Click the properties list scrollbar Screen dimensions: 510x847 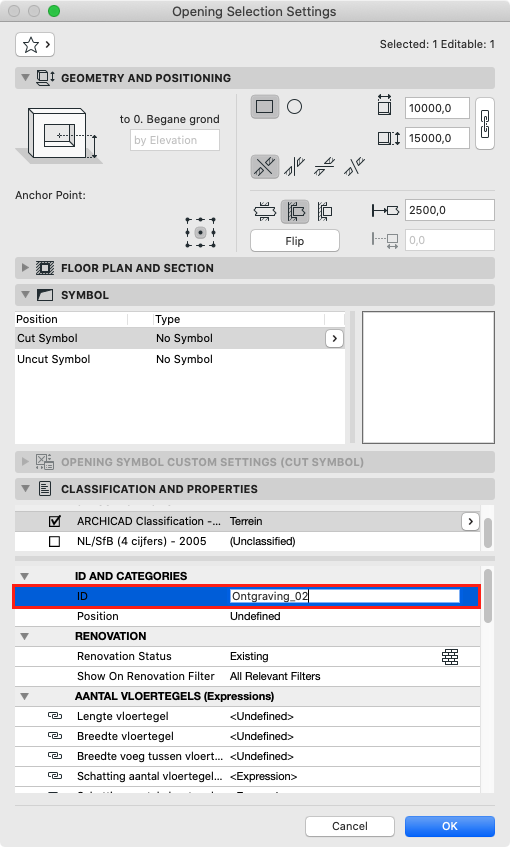(x=488, y=596)
